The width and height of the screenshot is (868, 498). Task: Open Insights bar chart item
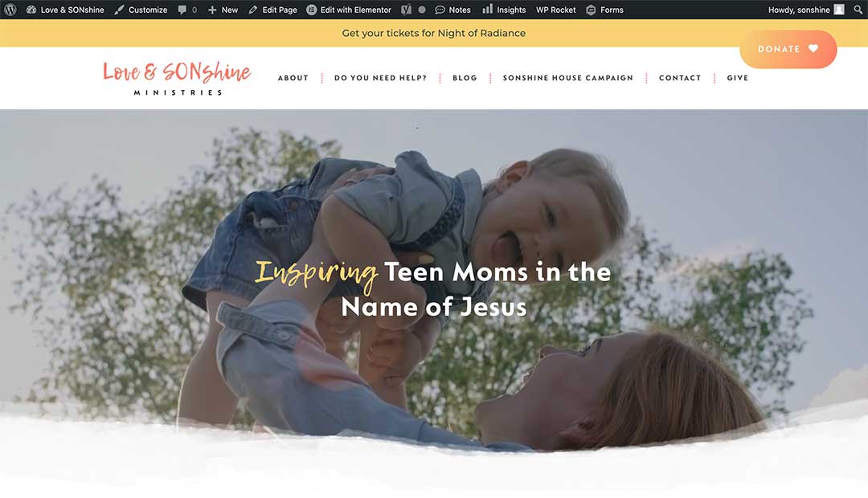coord(504,10)
